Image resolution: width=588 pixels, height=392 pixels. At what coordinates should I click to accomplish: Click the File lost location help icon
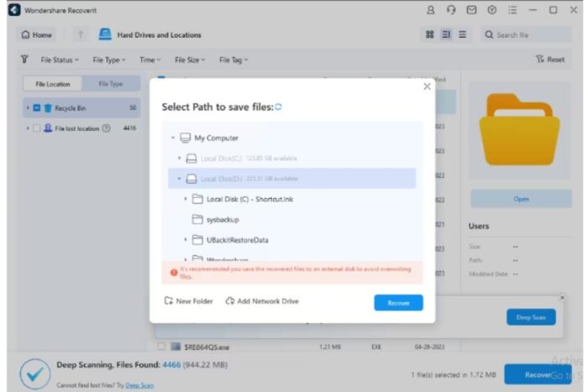pyautogui.click(x=107, y=128)
